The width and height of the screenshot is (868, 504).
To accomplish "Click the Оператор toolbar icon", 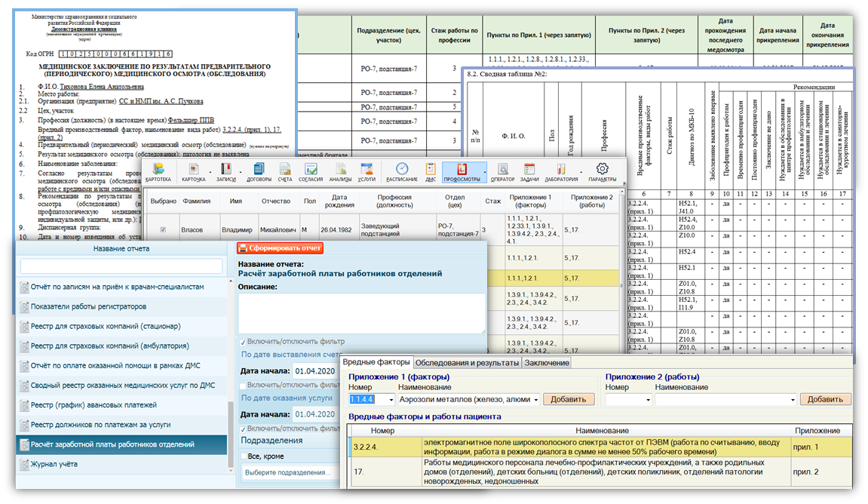I will click(x=502, y=171).
